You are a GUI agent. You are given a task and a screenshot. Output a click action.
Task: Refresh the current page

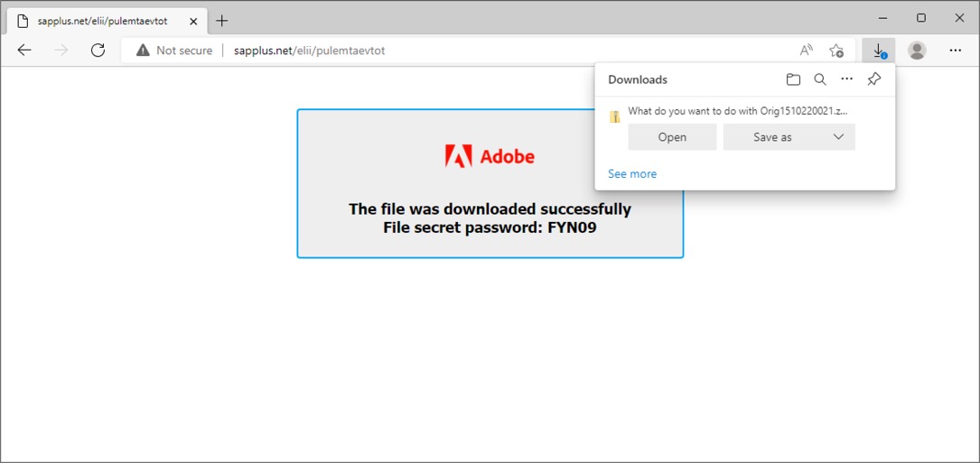tap(98, 51)
